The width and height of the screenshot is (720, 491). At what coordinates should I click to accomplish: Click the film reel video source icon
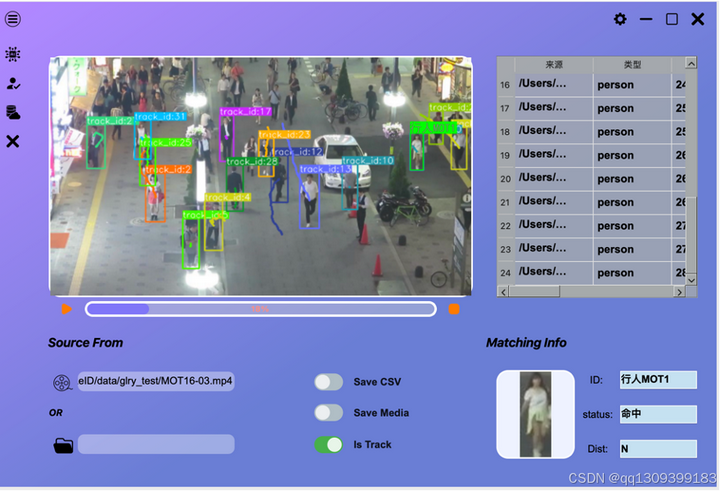tap(62, 382)
